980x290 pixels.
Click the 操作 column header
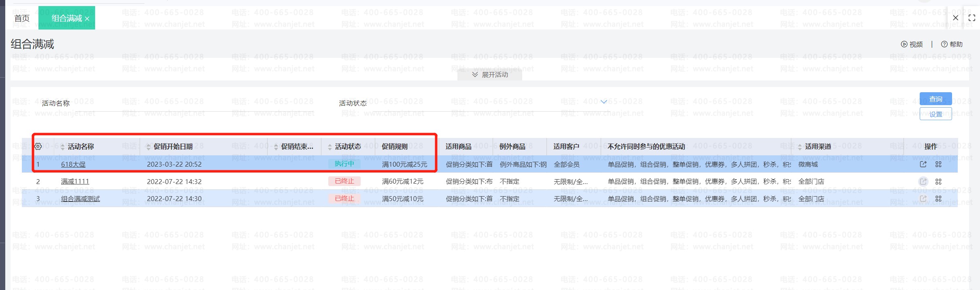click(931, 146)
